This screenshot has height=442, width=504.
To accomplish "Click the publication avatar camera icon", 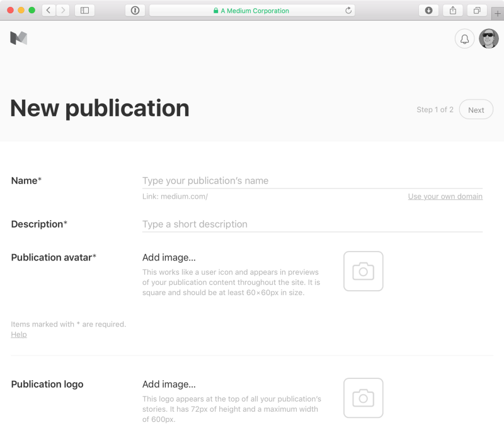I will [x=363, y=271].
